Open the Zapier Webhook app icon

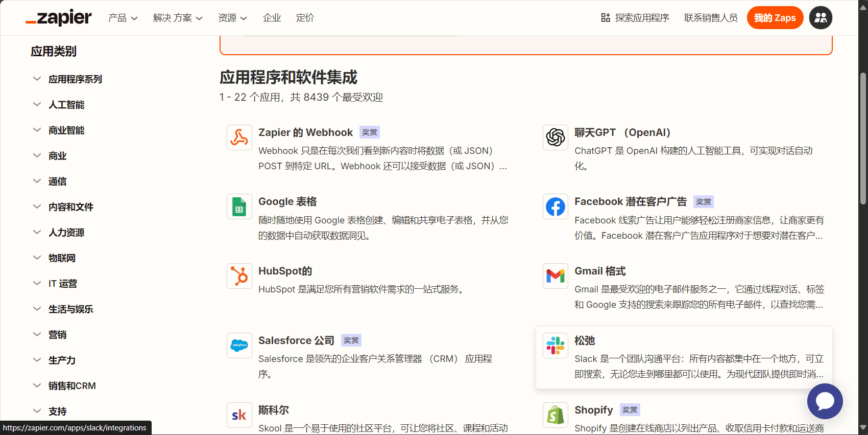tap(239, 138)
